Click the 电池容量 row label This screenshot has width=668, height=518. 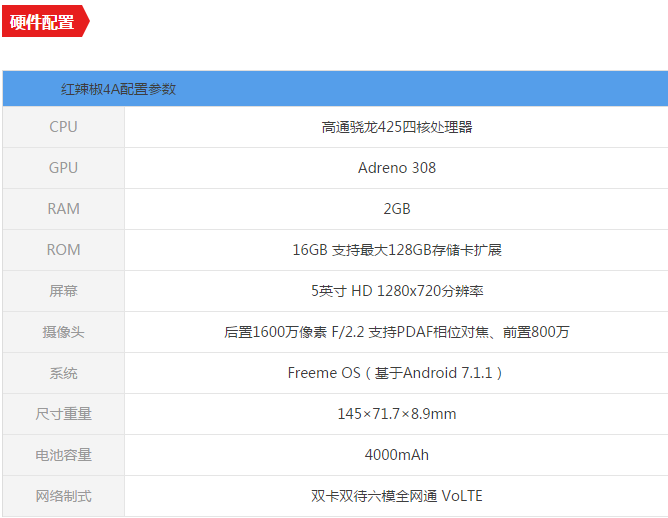click(63, 455)
